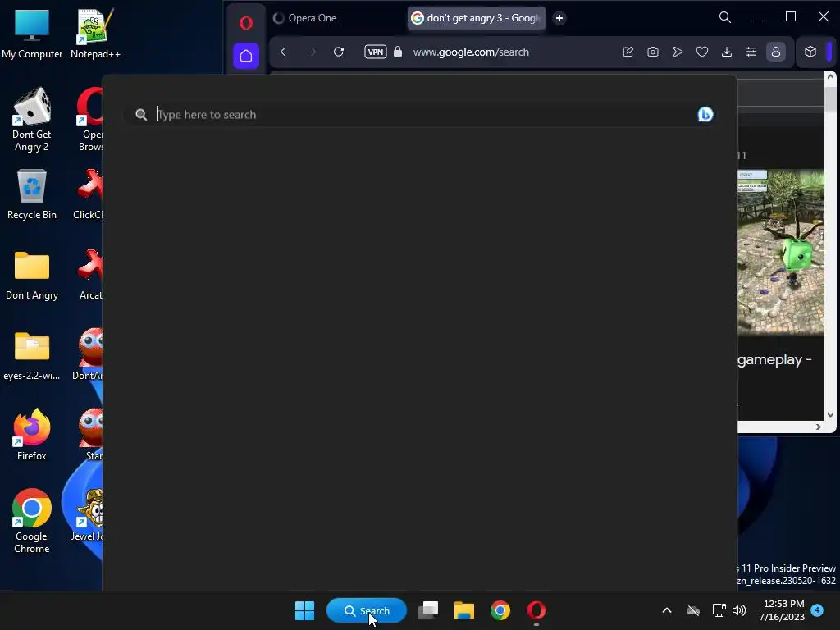
Task: Select the don't get angry 3 Google tab
Action: coord(477,18)
